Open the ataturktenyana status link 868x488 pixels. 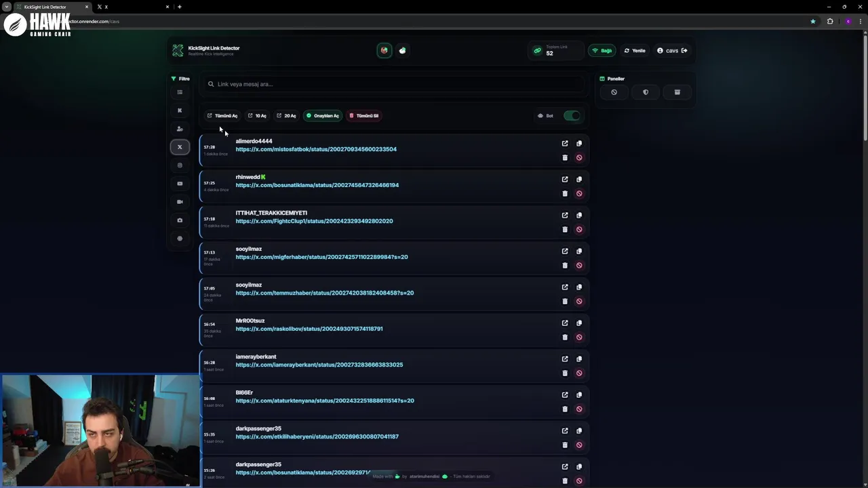tap(325, 401)
